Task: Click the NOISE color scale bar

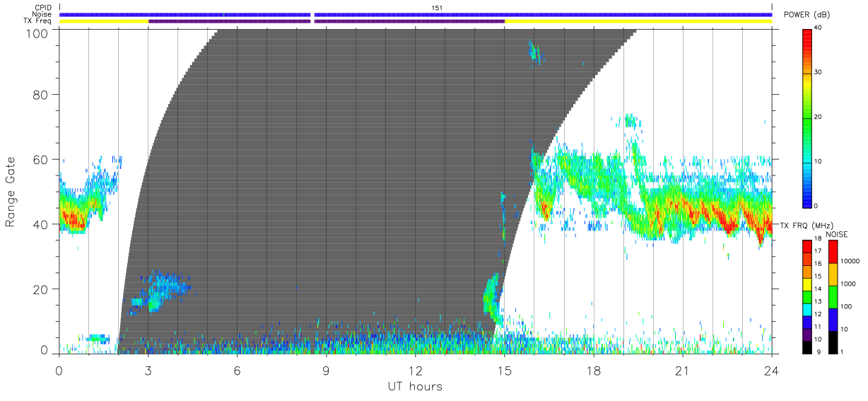Action: tap(833, 297)
